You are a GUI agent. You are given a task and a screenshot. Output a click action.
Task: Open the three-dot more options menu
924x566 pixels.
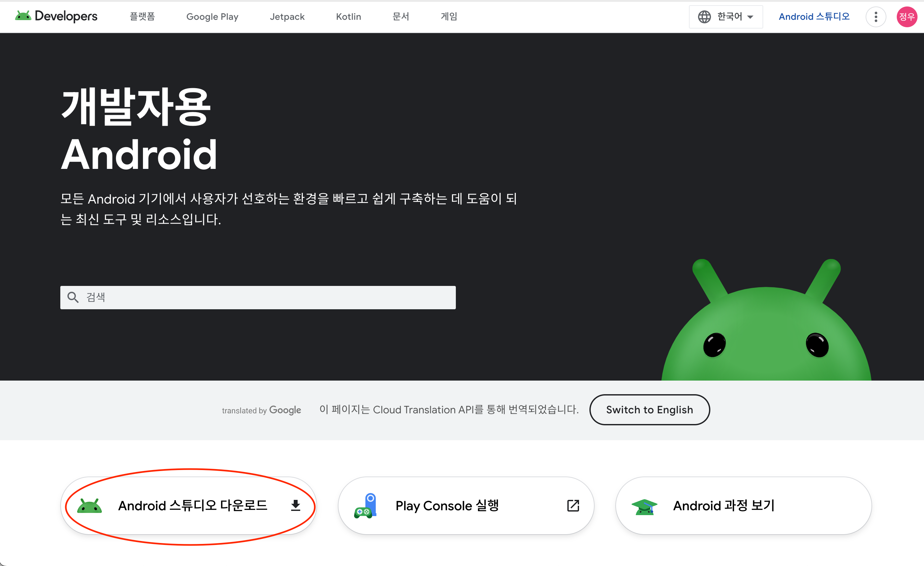[x=876, y=17]
